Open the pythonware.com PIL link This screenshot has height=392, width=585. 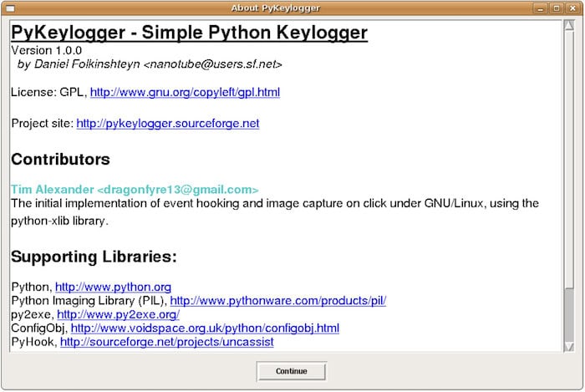point(278,301)
